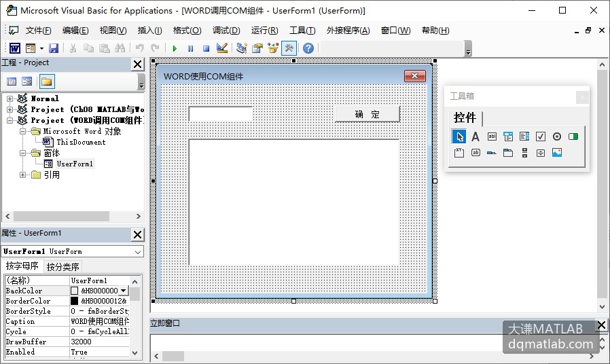The height and width of the screenshot is (364, 610).
Task: Open the 工具(T) menu
Action: click(302, 31)
